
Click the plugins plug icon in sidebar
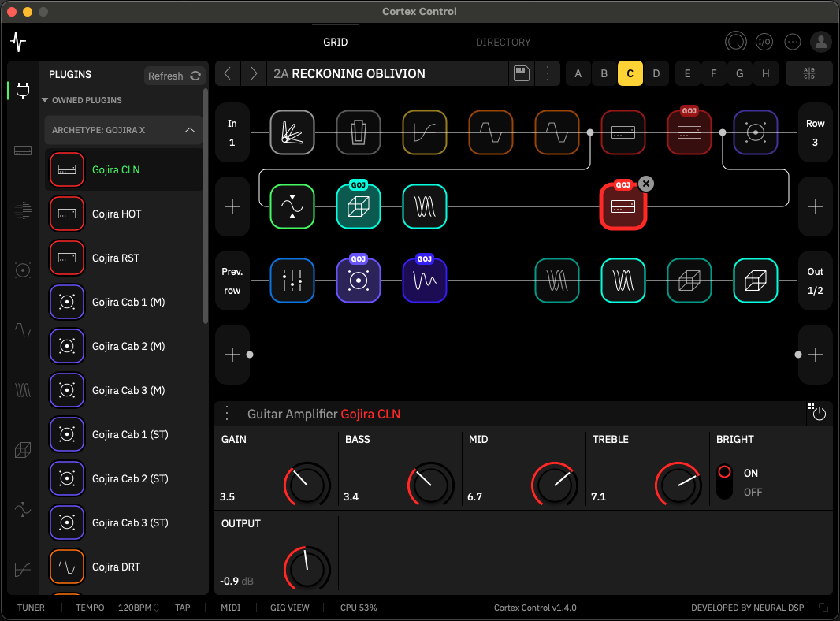tap(23, 89)
